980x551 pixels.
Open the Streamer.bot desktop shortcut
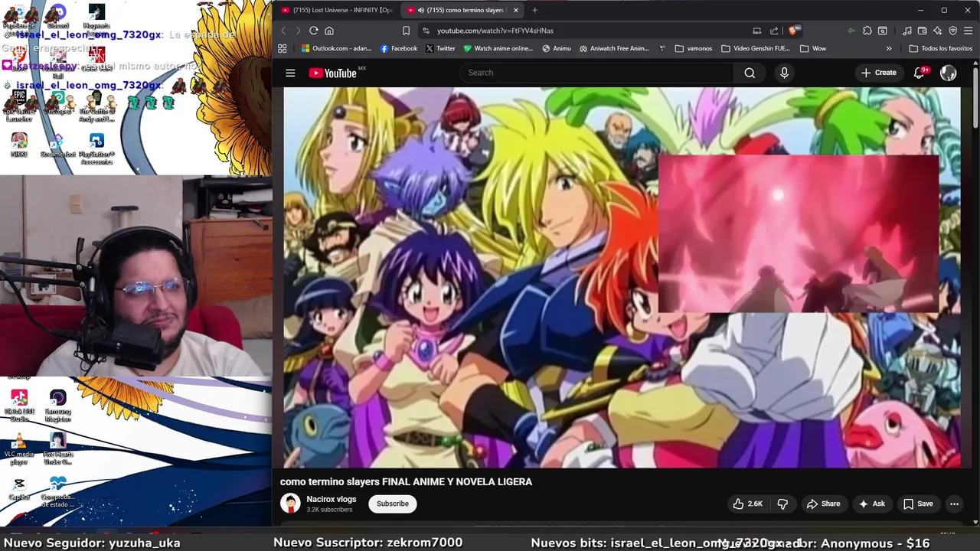[58, 146]
